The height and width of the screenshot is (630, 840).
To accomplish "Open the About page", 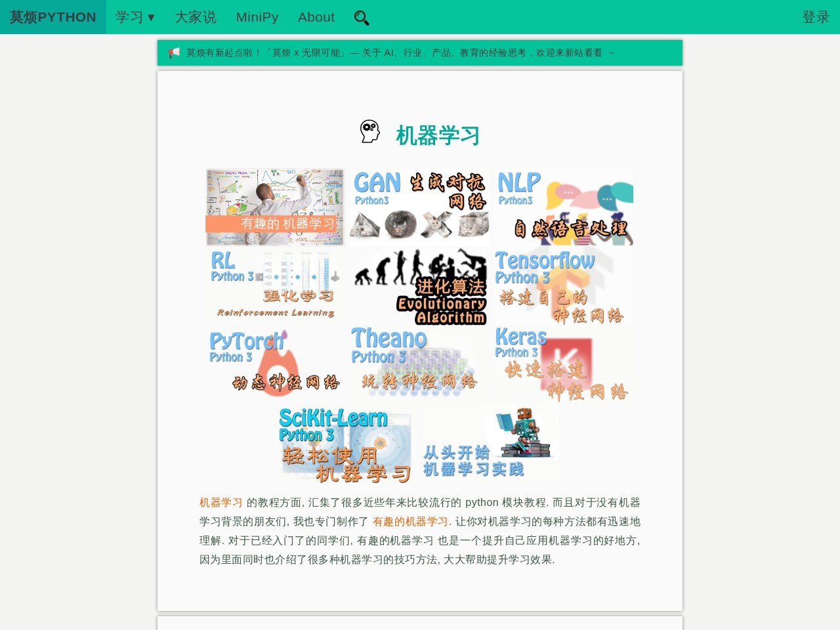I will (x=316, y=18).
